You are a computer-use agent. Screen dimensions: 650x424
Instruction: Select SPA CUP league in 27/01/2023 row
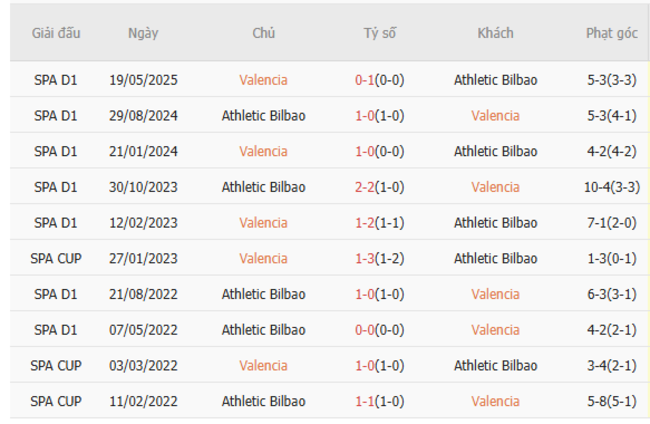(x=56, y=258)
